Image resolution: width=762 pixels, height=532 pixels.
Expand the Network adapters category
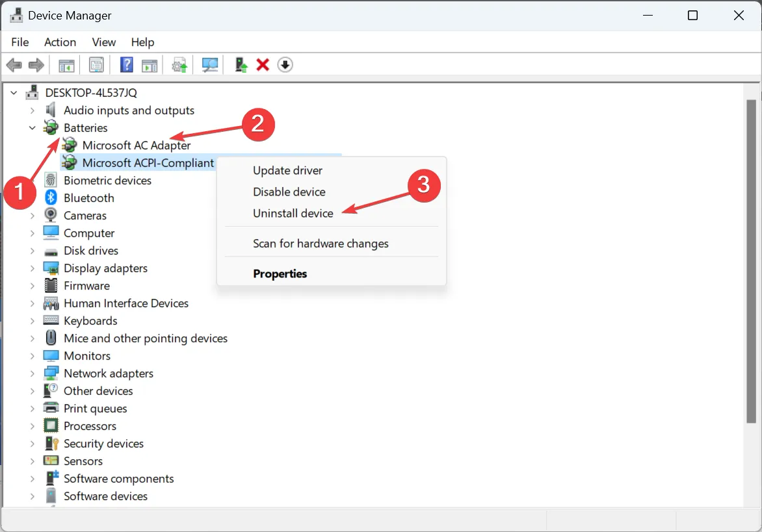[x=32, y=374]
